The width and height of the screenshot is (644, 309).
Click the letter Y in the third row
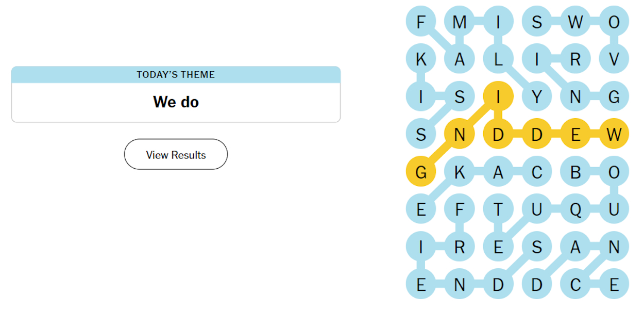pos(537,96)
